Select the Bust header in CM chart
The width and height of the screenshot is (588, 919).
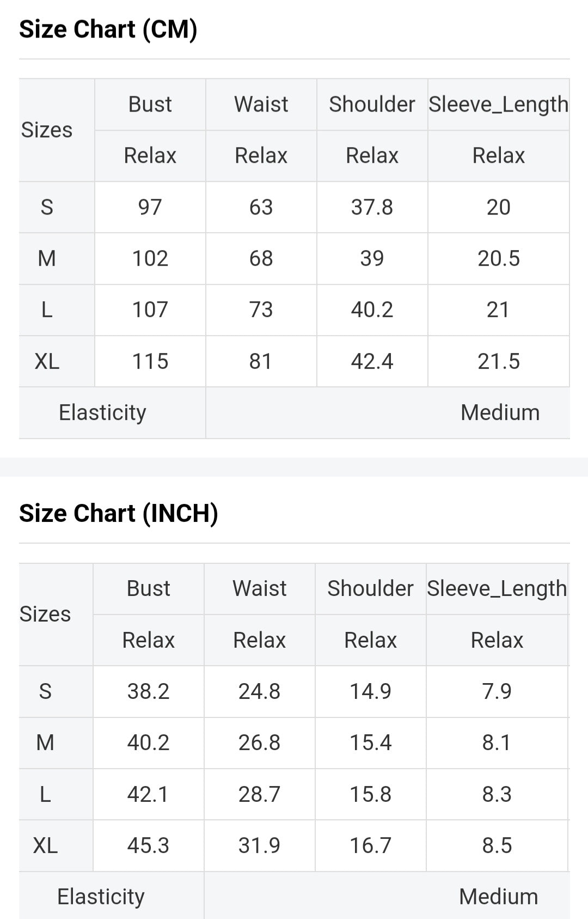point(150,104)
